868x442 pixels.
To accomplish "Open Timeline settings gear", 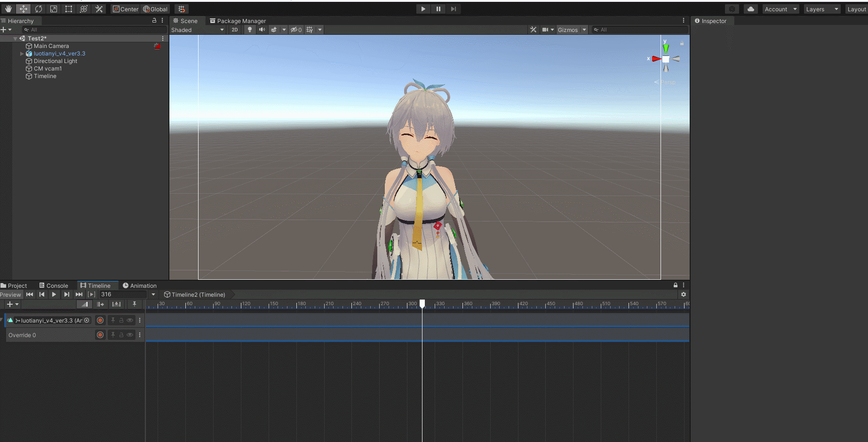I will [684, 294].
